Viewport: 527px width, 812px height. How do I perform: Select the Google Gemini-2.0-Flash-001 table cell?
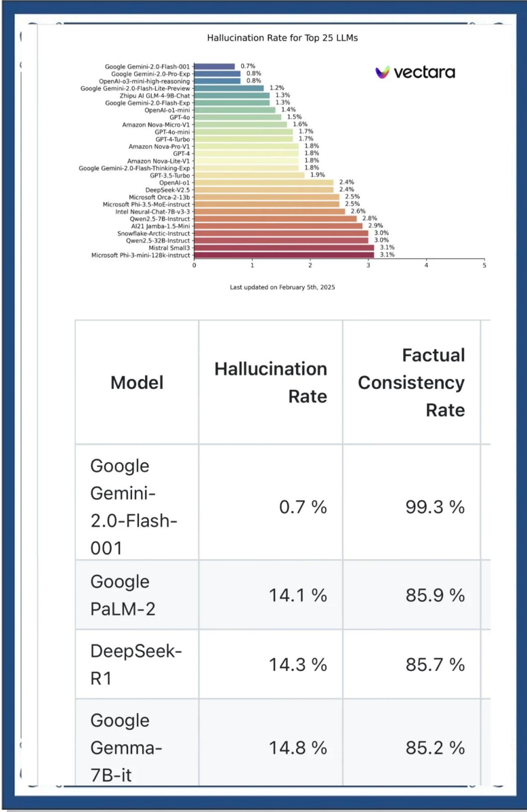pyautogui.click(x=137, y=506)
